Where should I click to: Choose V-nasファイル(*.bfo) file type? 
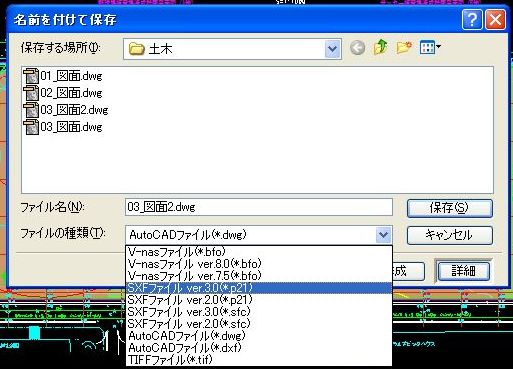259,252
